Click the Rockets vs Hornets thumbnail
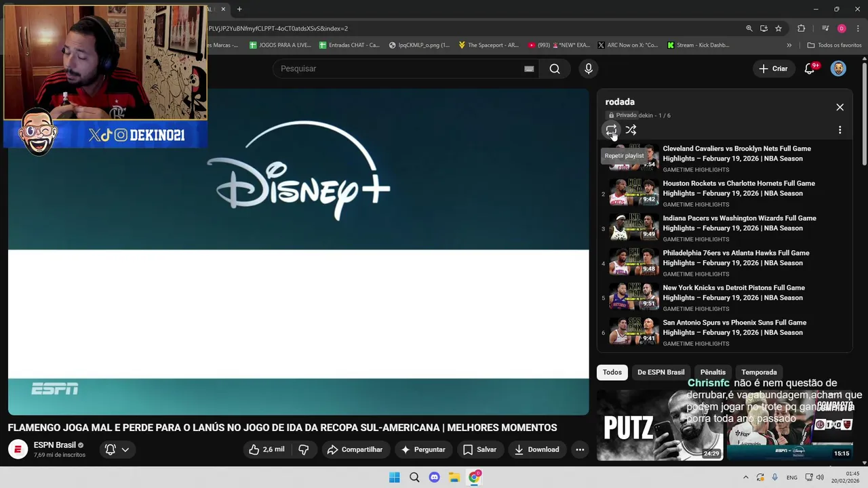The height and width of the screenshot is (488, 868). (x=633, y=192)
